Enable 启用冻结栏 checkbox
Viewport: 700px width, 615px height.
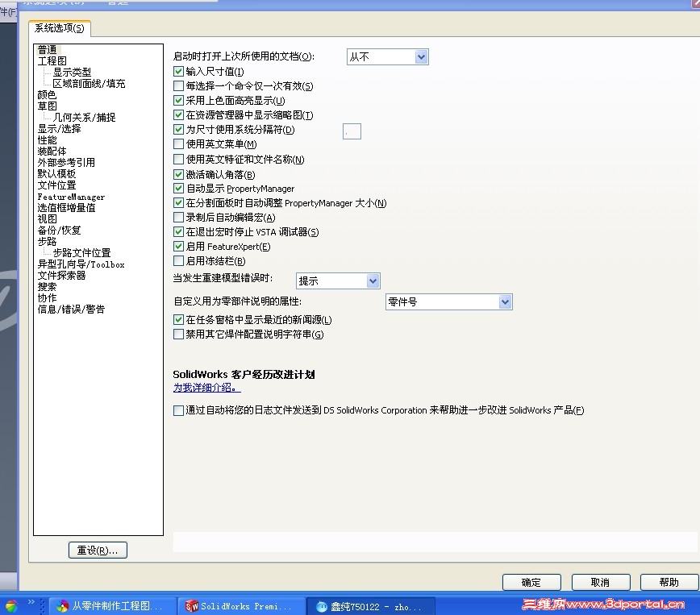tap(178, 260)
